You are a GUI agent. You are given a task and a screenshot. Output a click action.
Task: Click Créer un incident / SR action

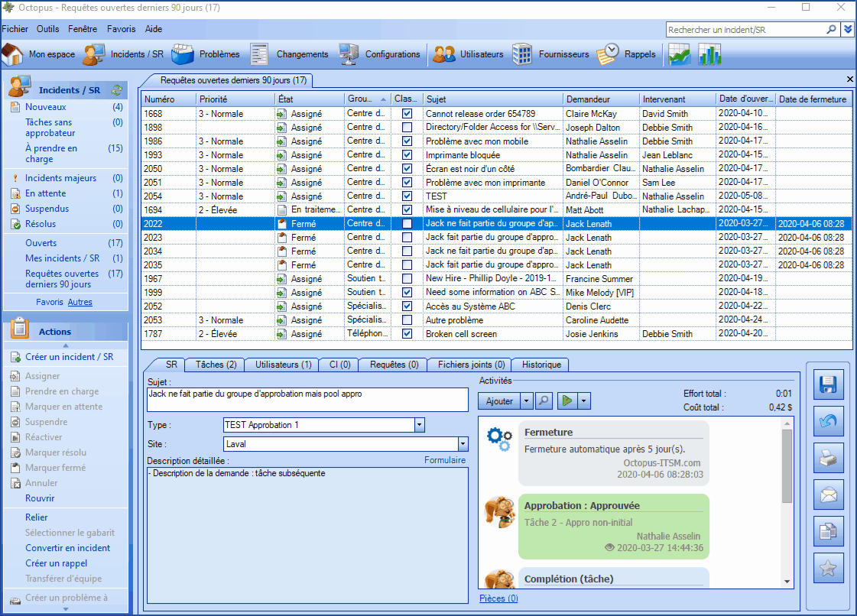(69, 357)
